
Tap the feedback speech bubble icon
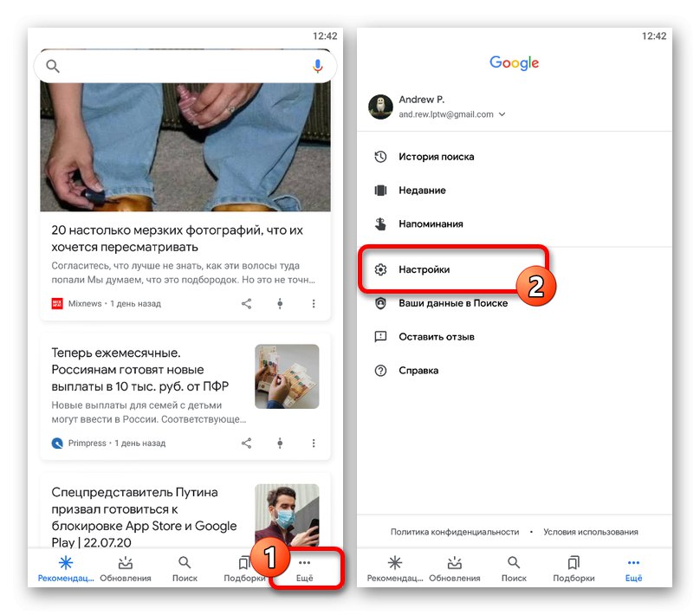pos(380,337)
